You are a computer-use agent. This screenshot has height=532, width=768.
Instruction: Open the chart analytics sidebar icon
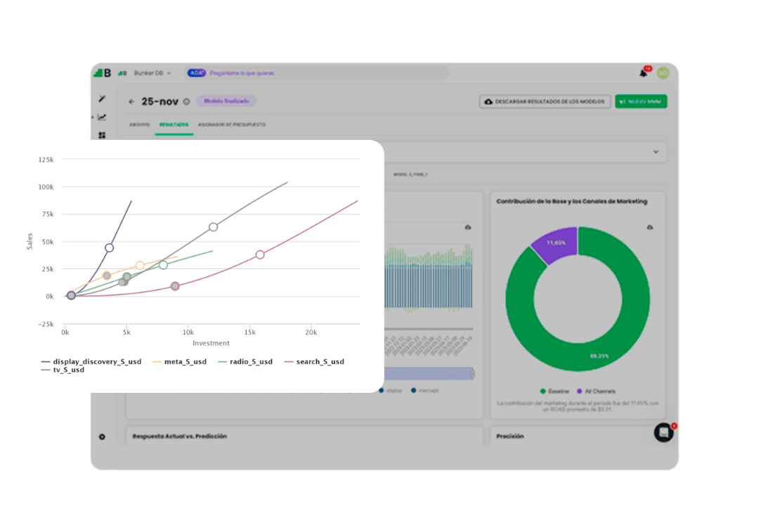tap(102, 117)
